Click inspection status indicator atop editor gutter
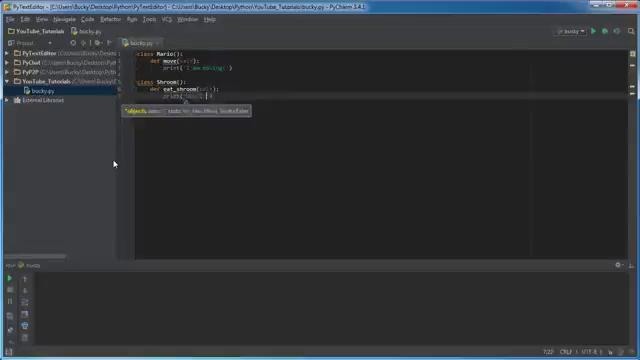This screenshot has width=640, height=360. pyautogui.click(x=632, y=54)
